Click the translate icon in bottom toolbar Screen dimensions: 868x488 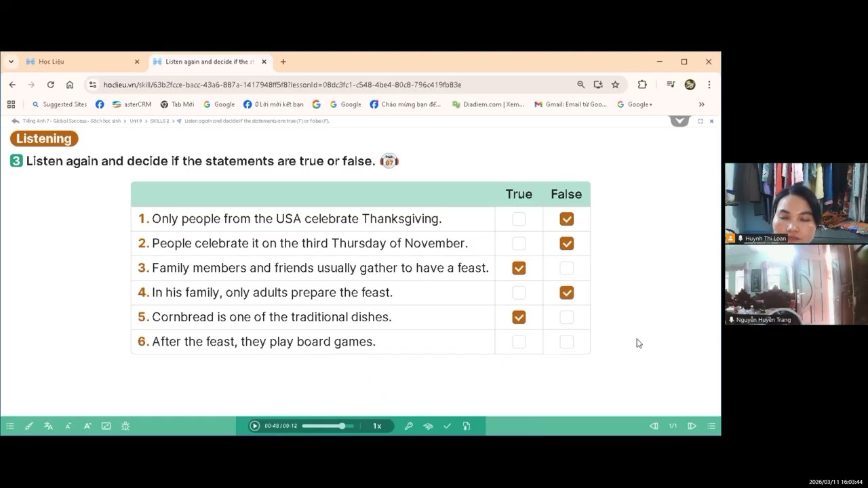tap(48, 426)
